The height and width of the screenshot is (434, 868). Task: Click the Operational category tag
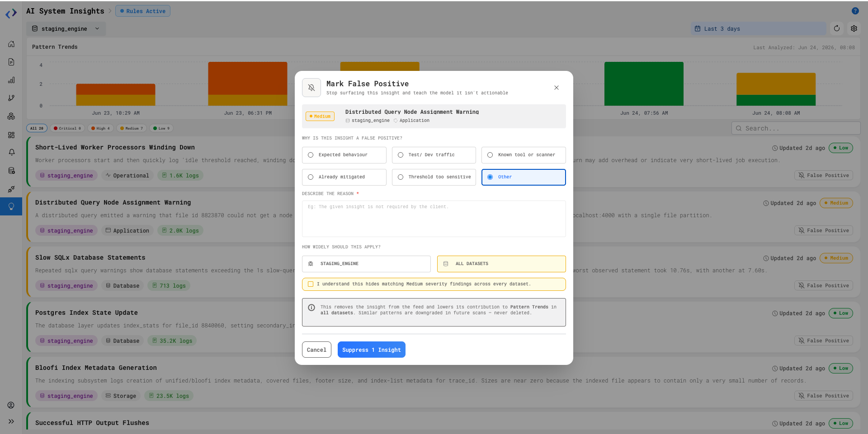tap(127, 176)
